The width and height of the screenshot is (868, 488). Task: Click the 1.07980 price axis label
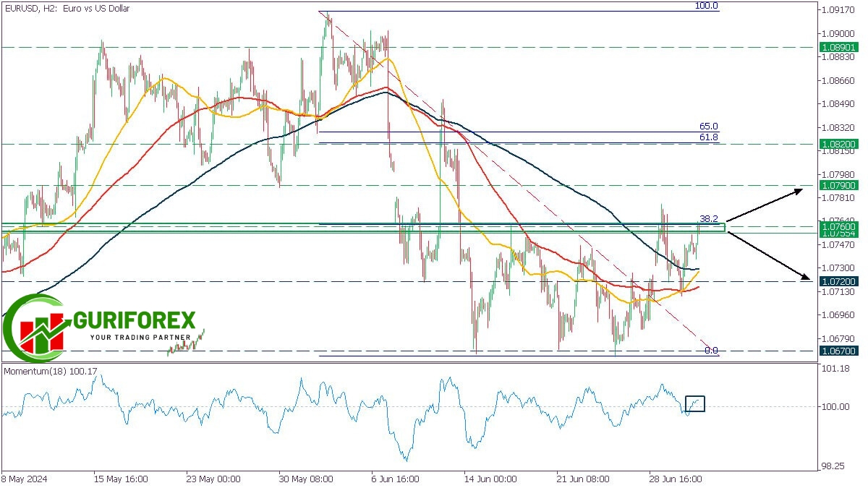tap(838, 174)
